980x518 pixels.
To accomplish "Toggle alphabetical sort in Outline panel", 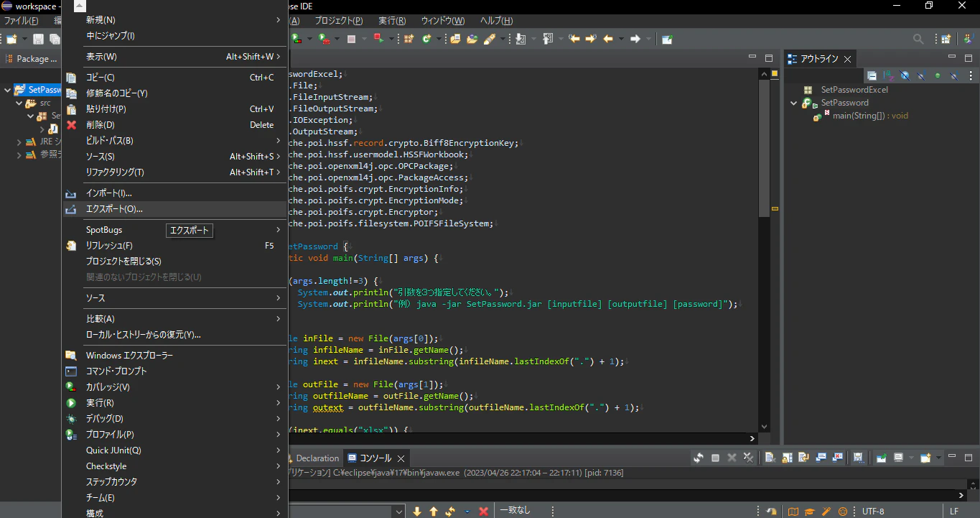I will point(888,75).
